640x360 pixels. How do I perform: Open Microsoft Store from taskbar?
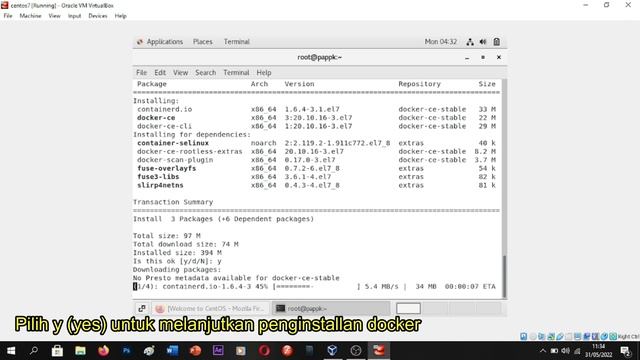pyautogui.click(x=57, y=351)
